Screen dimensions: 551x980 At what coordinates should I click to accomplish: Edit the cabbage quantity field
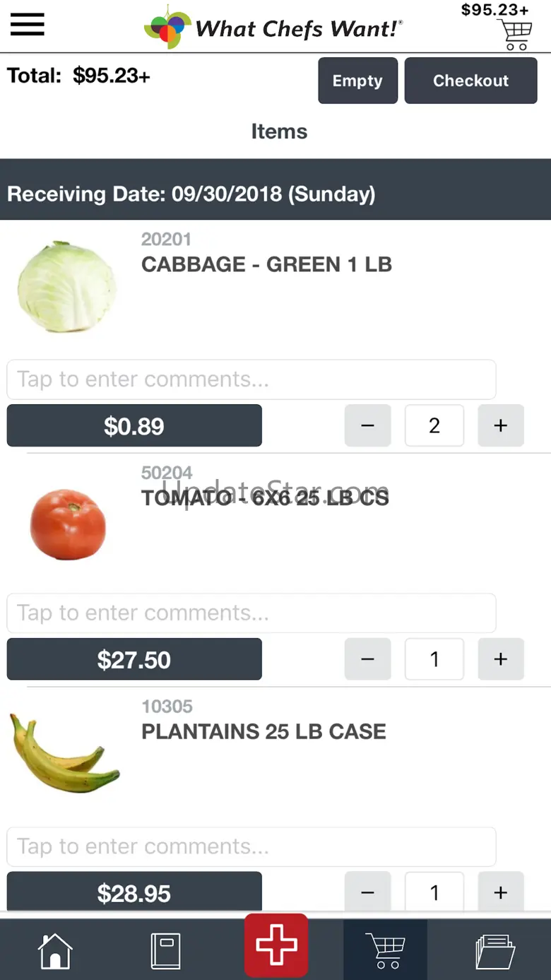434,425
